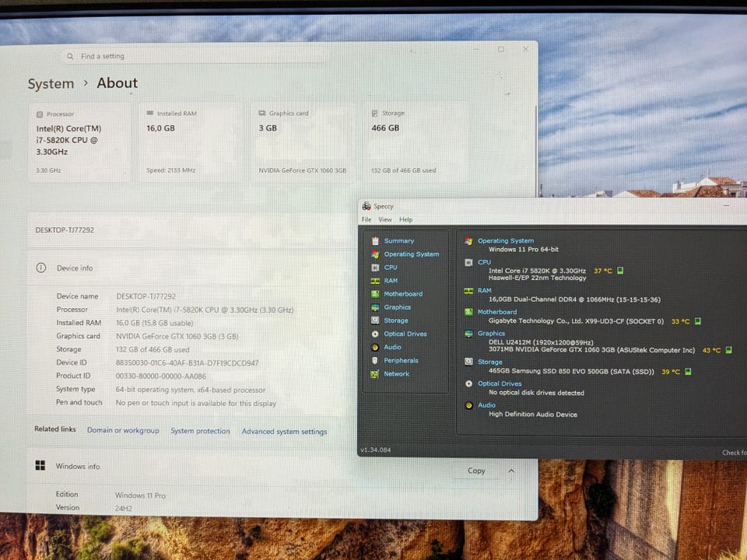Click the green temperature indicator next to SSD 39 °C
747x560 pixels.
point(688,372)
